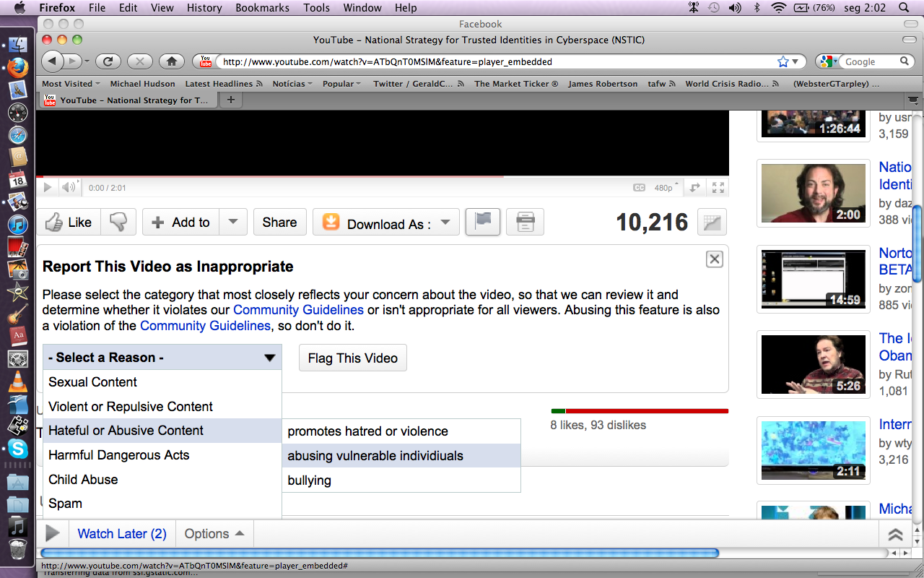Open the Tools menu
924x578 pixels.
tap(316, 8)
